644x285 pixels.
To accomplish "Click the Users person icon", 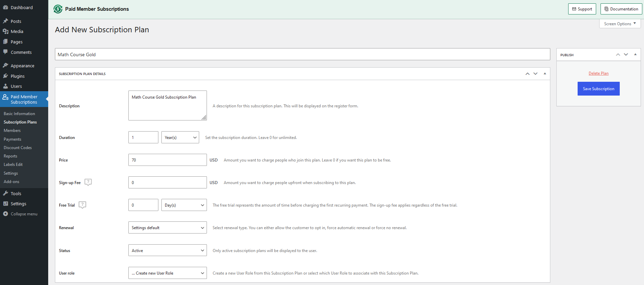I will 5,86.
